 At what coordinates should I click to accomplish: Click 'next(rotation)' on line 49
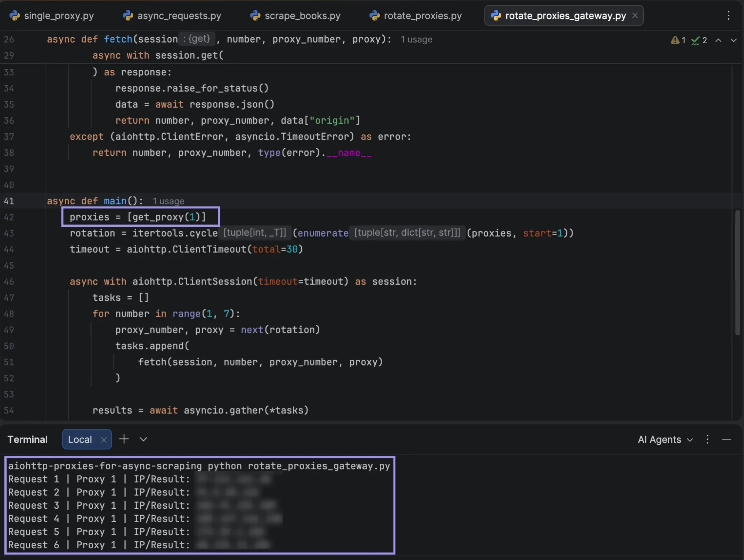point(280,330)
